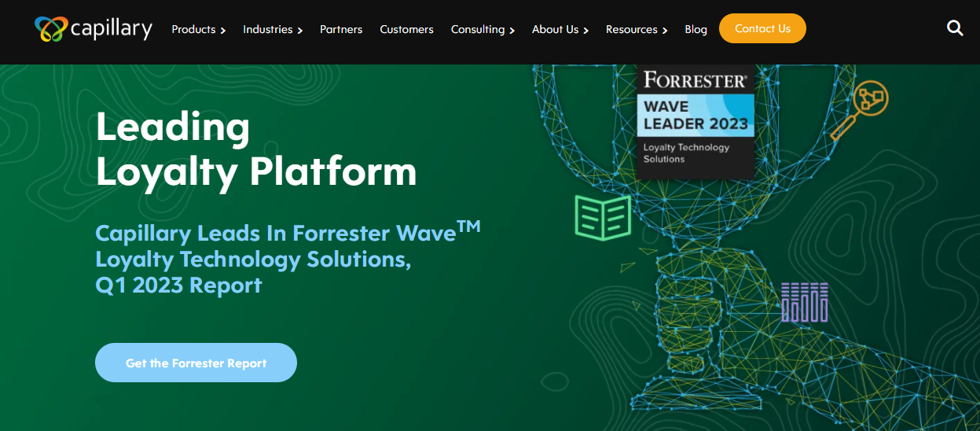Screen dimensions: 980x431
Task: Click Get the Forrester Report button
Action: [x=196, y=363]
